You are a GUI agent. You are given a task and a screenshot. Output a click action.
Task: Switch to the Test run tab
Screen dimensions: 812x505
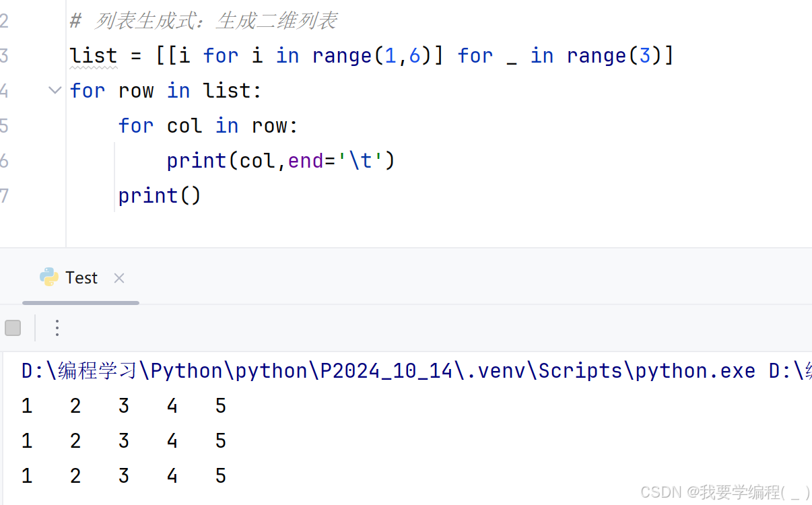(81, 278)
